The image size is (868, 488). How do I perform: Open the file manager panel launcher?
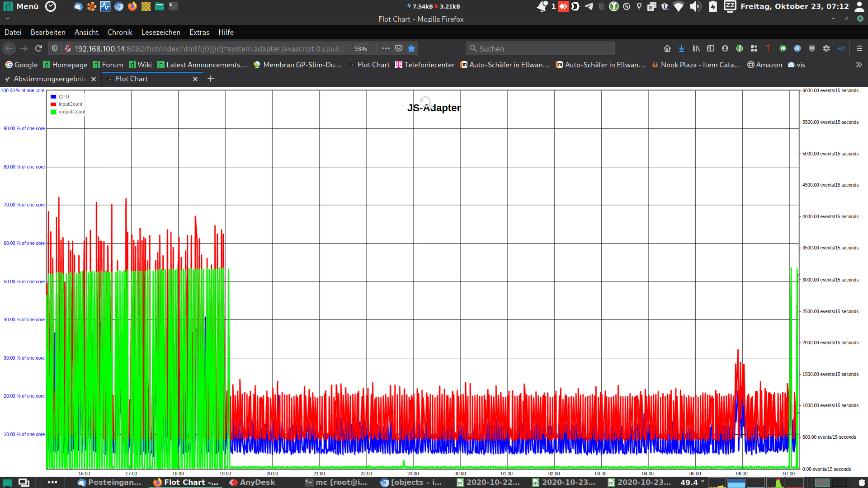160,6
